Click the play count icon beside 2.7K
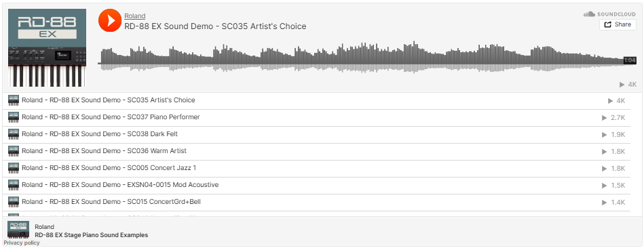The width and height of the screenshot is (644, 248). (604, 118)
